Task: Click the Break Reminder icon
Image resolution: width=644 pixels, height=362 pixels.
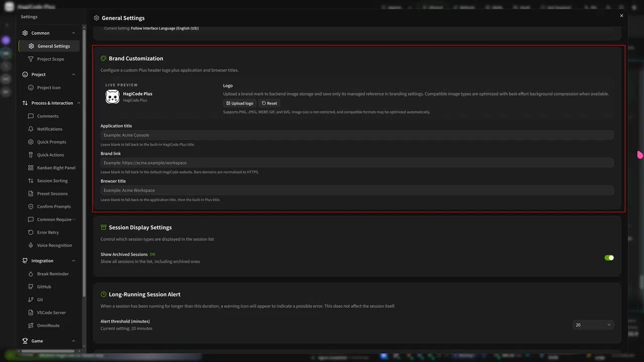Action: click(31, 274)
